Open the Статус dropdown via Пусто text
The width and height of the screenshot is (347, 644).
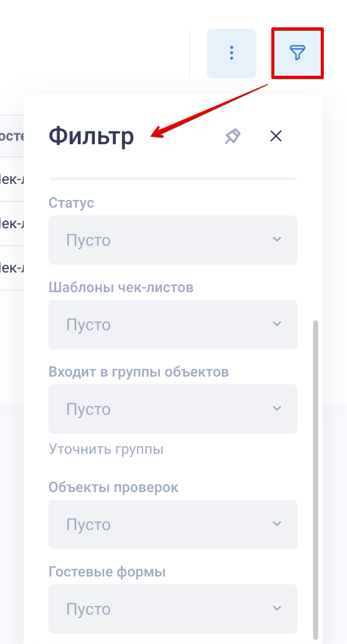(x=89, y=241)
